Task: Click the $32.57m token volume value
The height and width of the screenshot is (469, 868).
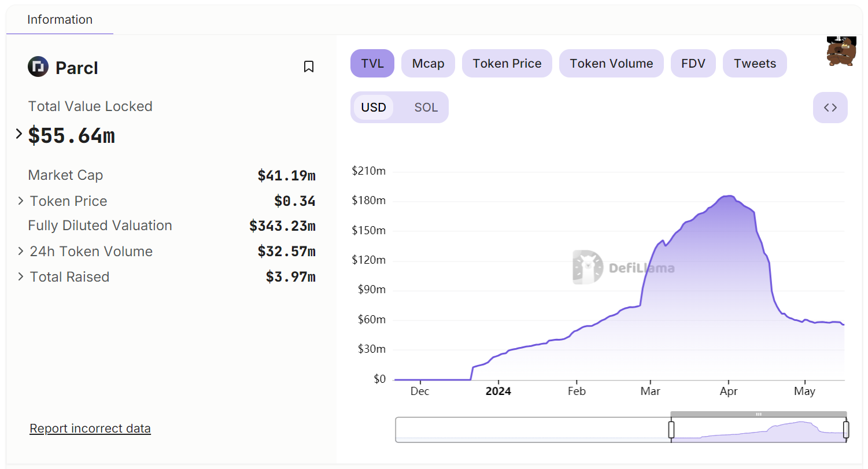Action: point(287,252)
